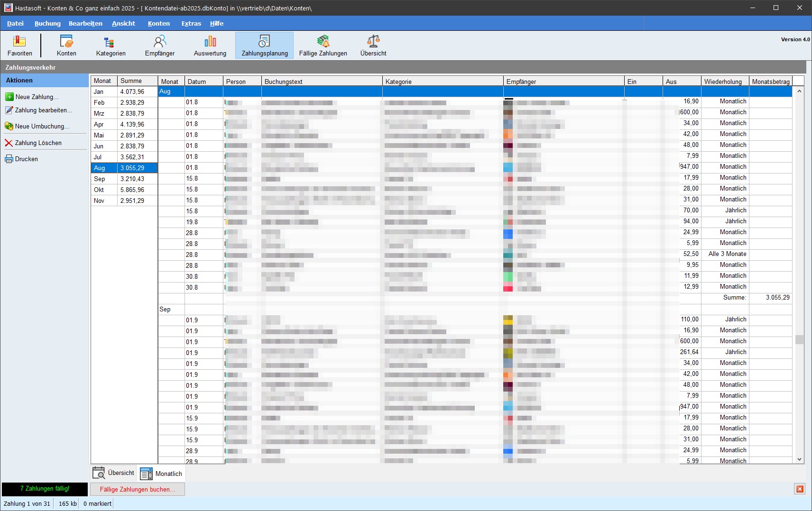Open Drucken from the Aktionen panel
This screenshot has width=812, height=511.
click(26, 159)
